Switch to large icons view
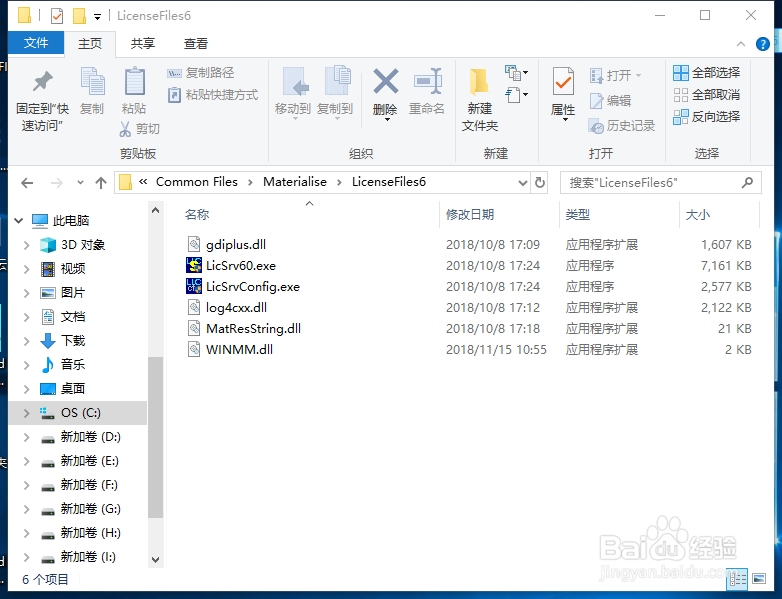Viewport: 782px width, 599px height. 759,579
